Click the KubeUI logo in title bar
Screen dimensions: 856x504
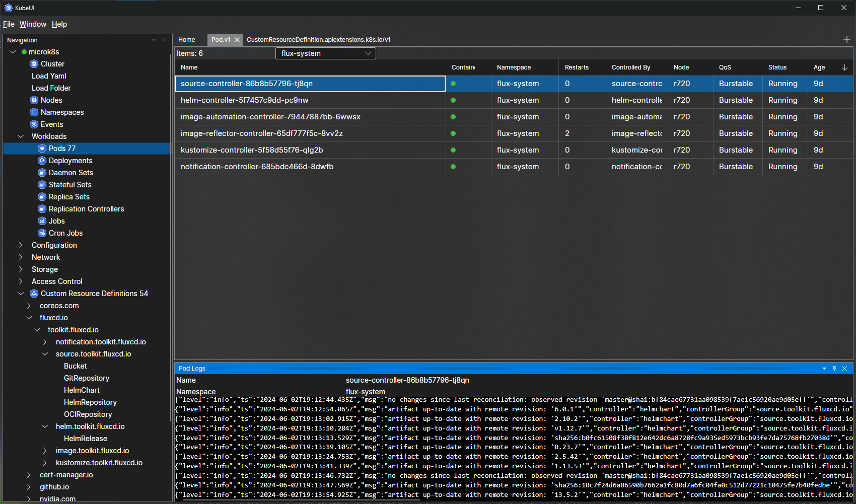(9, 8)
